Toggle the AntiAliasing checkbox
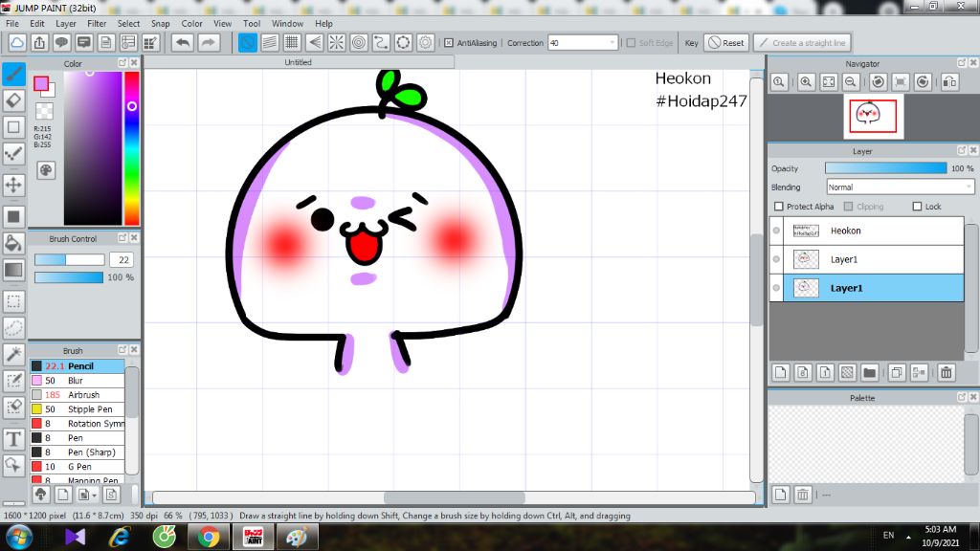The width and height of the screenshot is (980, 551). [x=449, y=43]
